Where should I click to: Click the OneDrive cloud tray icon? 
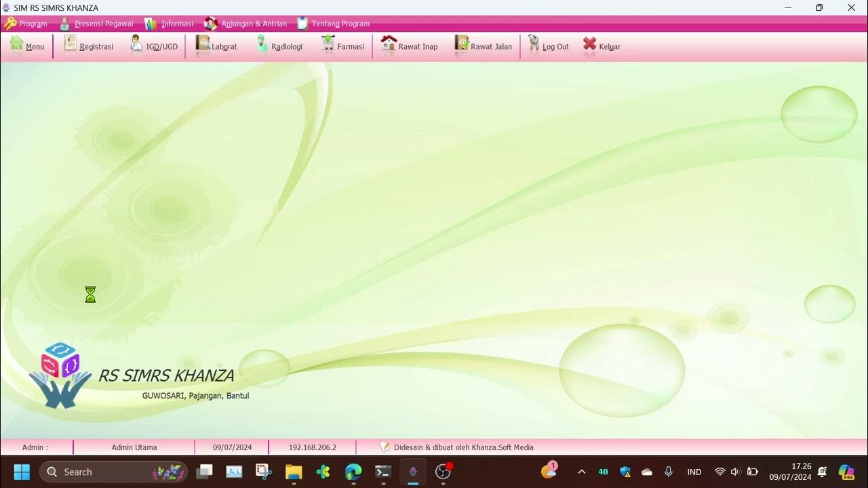(647, 472)
